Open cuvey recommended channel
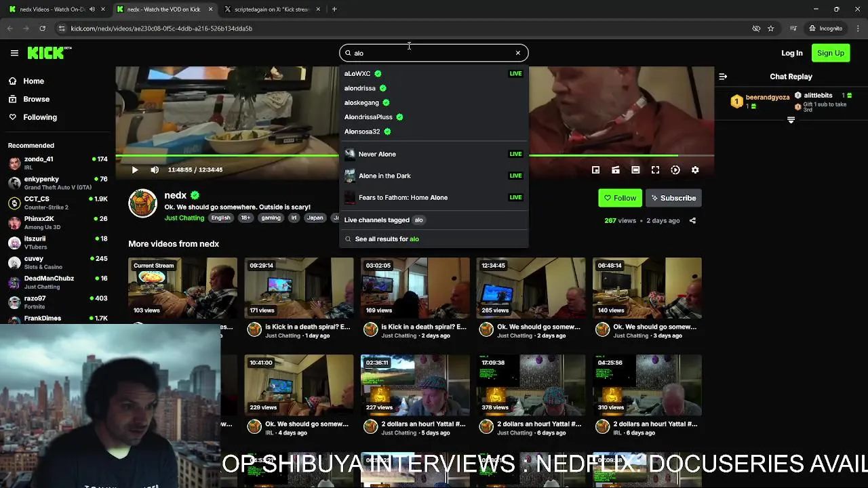 click(x=58, y=262)
